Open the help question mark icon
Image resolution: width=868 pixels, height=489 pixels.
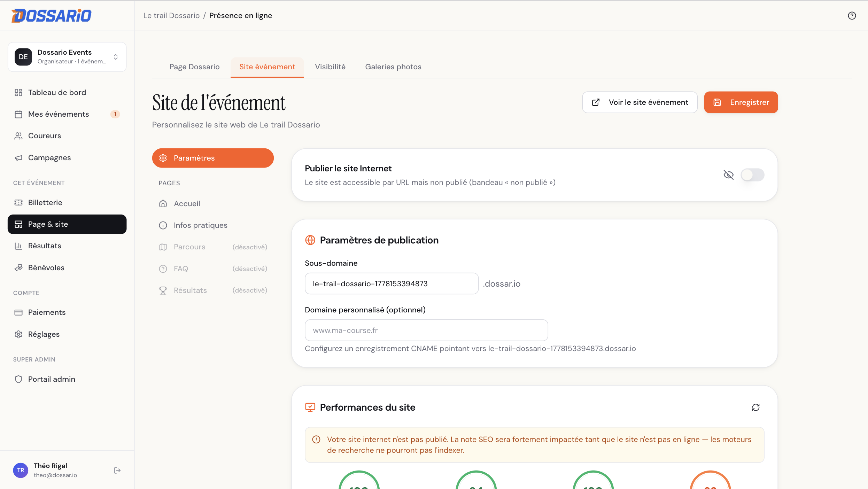click(x=852, y=16)
